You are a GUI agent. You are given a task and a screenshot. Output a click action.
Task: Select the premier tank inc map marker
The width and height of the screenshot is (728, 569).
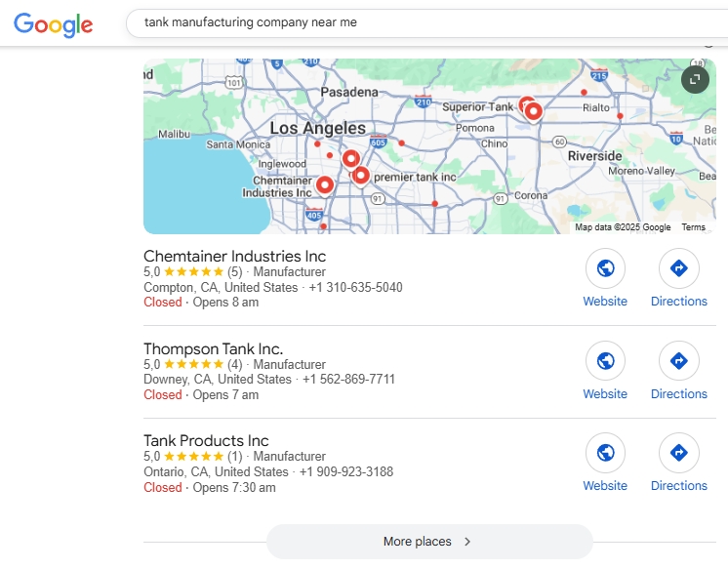[361, 175]
